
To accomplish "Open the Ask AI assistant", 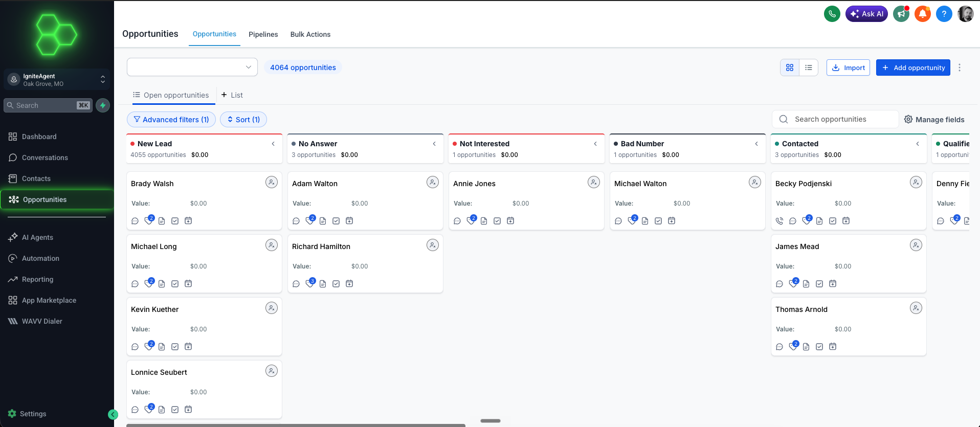I will point(866,14).
